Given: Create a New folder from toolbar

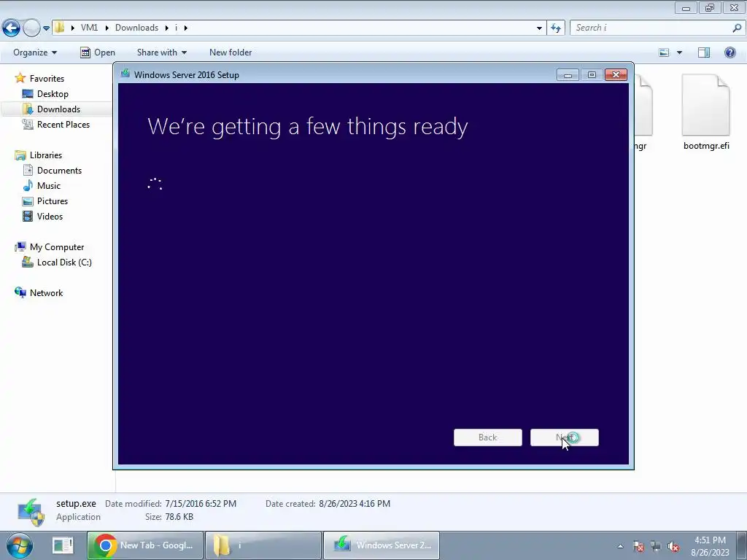Looking at the screenshot, I should point(231,52).
